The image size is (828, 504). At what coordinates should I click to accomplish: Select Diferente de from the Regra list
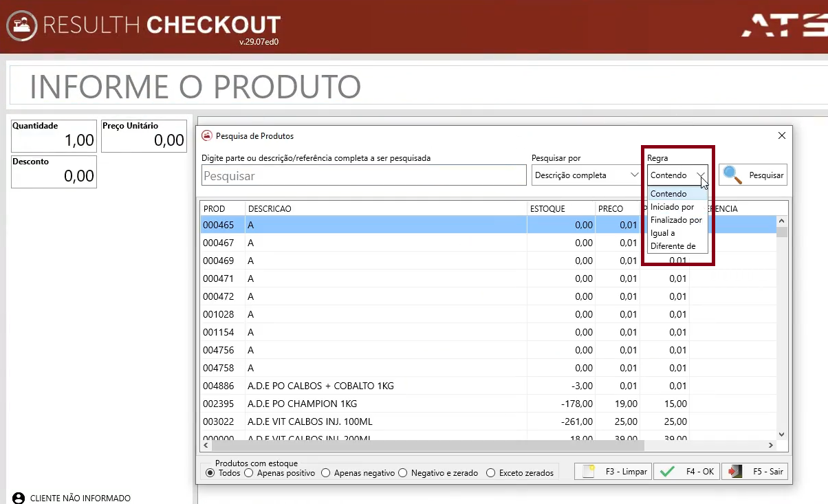click(678, 246)
